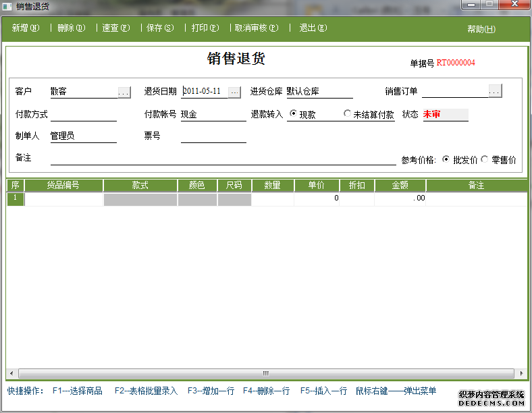Click the 新增 (New) toolbar button
Image resolution: width=532 pixels, height=413 pixels.
tap(26, 28)
